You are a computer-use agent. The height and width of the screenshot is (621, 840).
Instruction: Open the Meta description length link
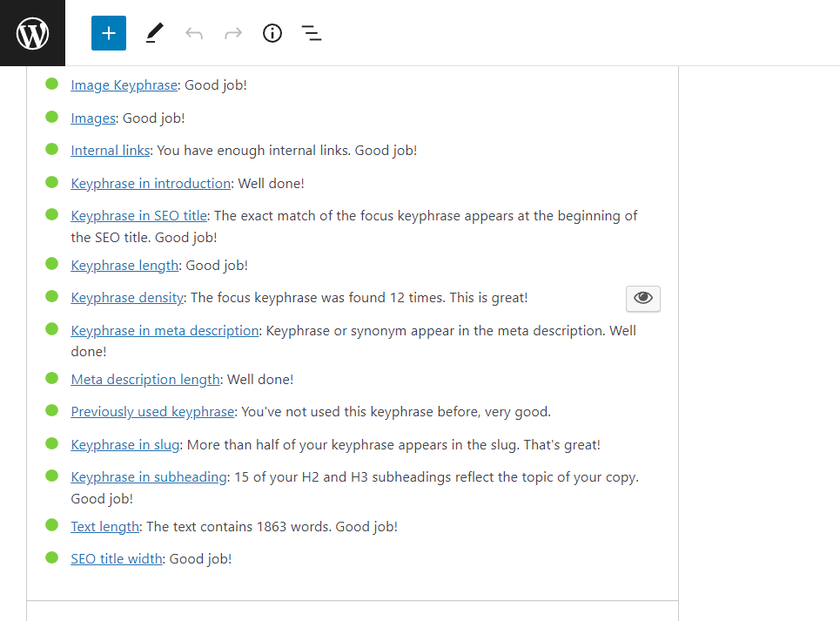coord(144,379)
